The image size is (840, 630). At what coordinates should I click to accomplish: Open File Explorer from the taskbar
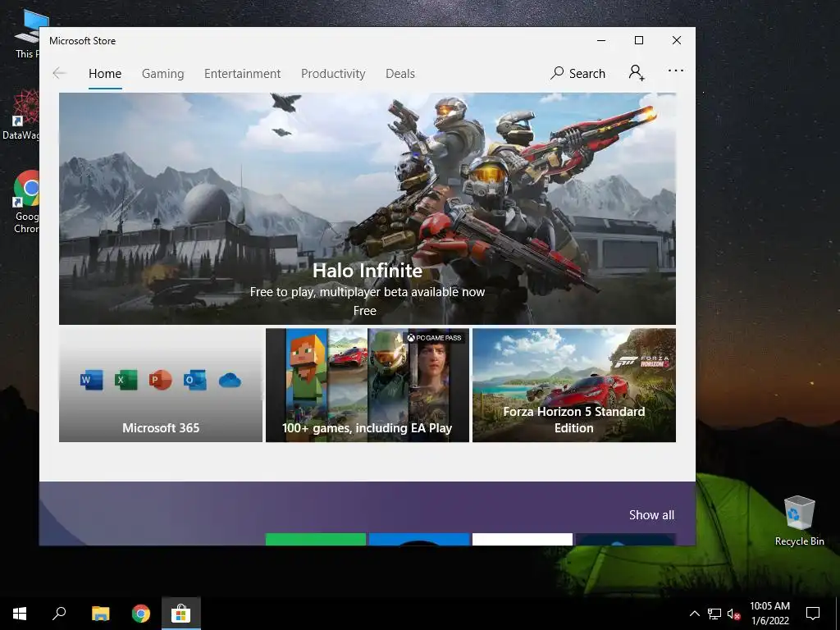(101, 614)
